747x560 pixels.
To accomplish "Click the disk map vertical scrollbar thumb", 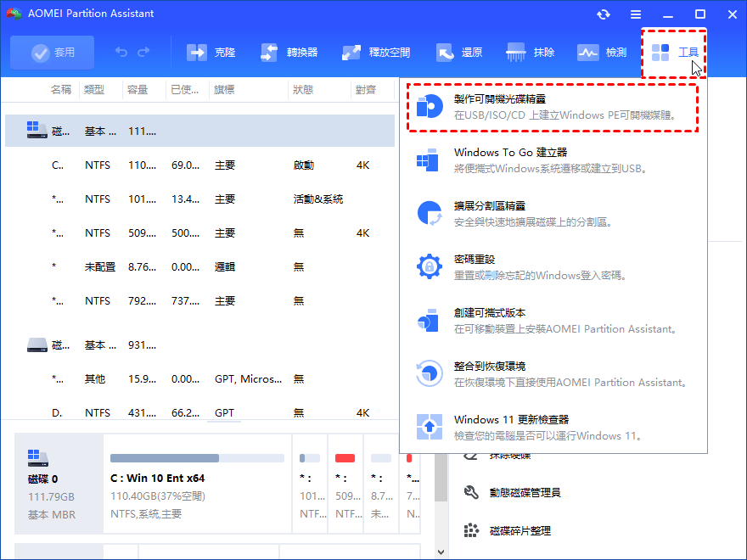I will pos(441,477).
